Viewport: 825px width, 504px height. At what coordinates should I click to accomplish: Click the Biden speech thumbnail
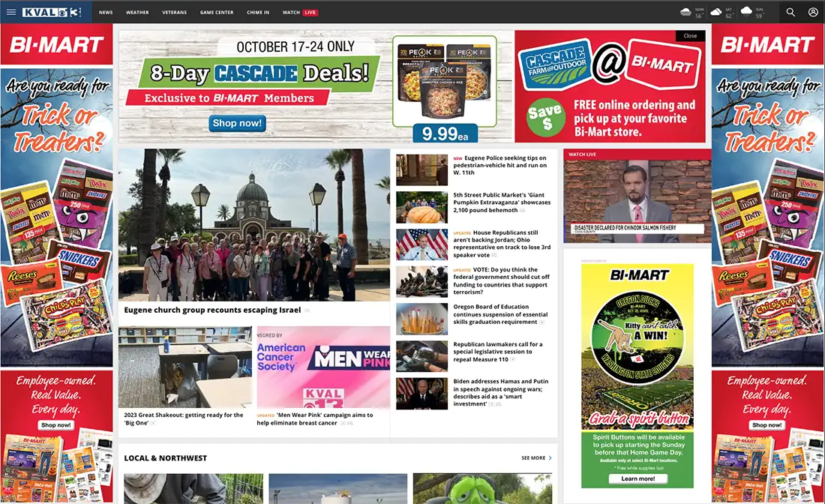tap(421, 394)
